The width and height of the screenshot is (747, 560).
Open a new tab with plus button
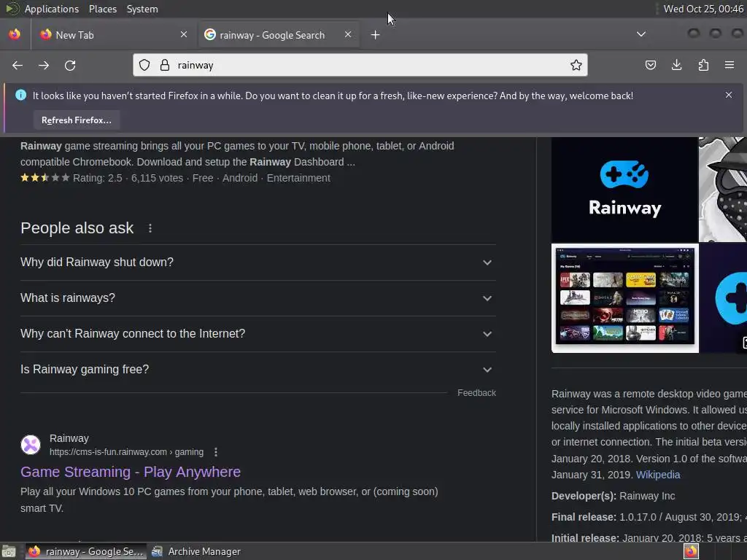tap(376, 35)
